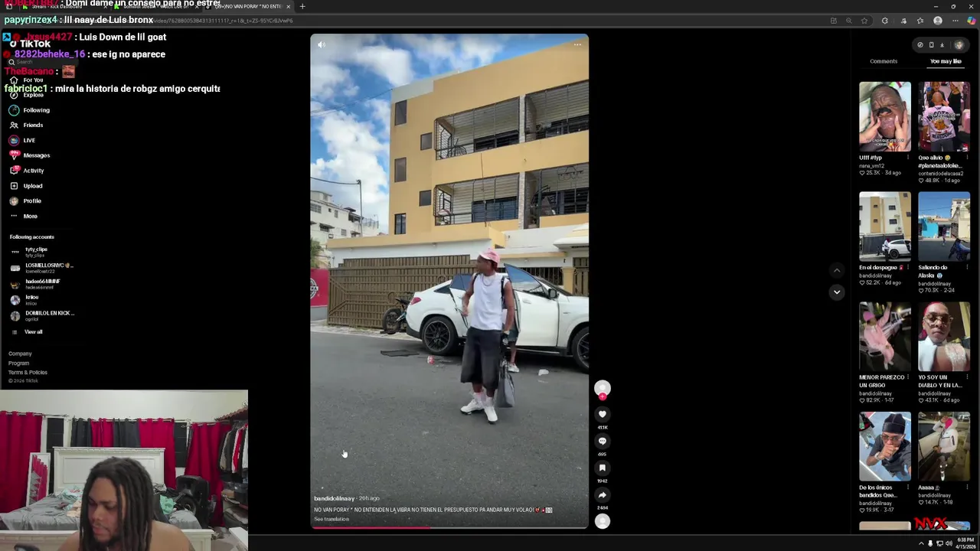Expand More in the TikTok sidebar
The width and height of the screenshot is (980, 551).
coord(24,216)
